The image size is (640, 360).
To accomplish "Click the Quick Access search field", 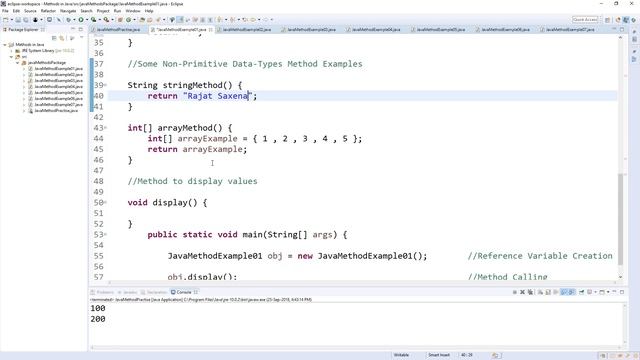I will coord(585,20).
